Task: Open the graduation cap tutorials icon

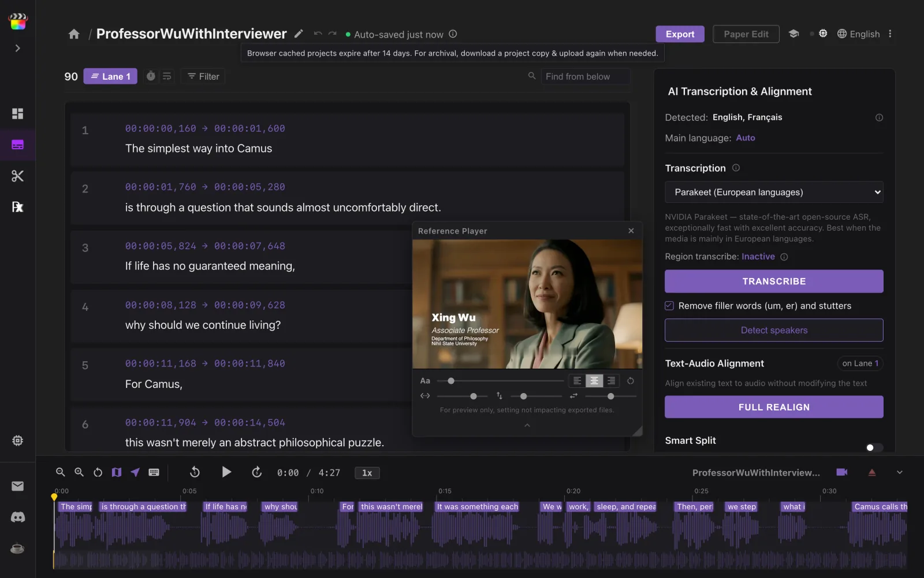Action: click(x=793, y=34)
